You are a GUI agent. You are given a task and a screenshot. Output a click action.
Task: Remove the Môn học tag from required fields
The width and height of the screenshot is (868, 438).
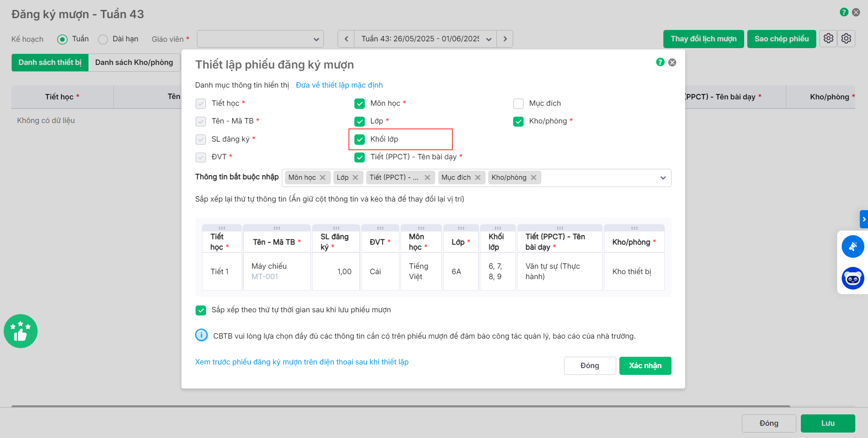(323, 177)
